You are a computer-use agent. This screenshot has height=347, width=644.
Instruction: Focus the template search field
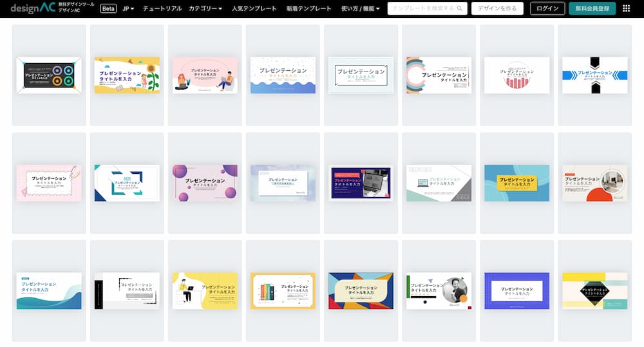(x=422, y=8)
